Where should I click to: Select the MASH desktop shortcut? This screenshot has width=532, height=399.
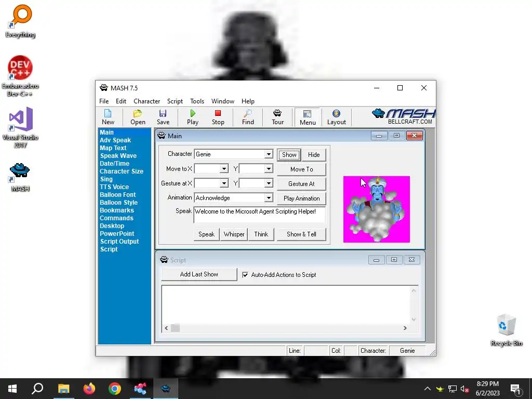coord(20,177)
